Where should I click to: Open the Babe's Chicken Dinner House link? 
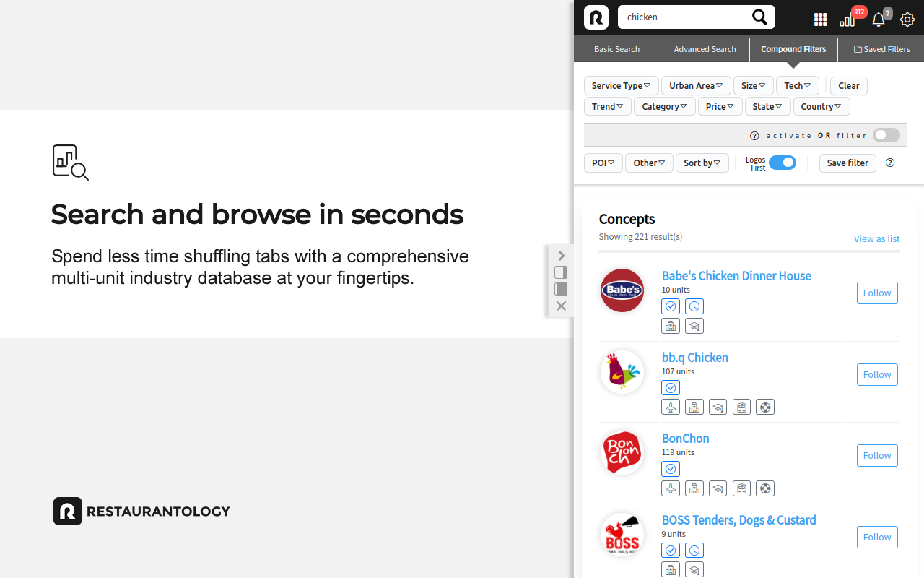coord(736,275)
